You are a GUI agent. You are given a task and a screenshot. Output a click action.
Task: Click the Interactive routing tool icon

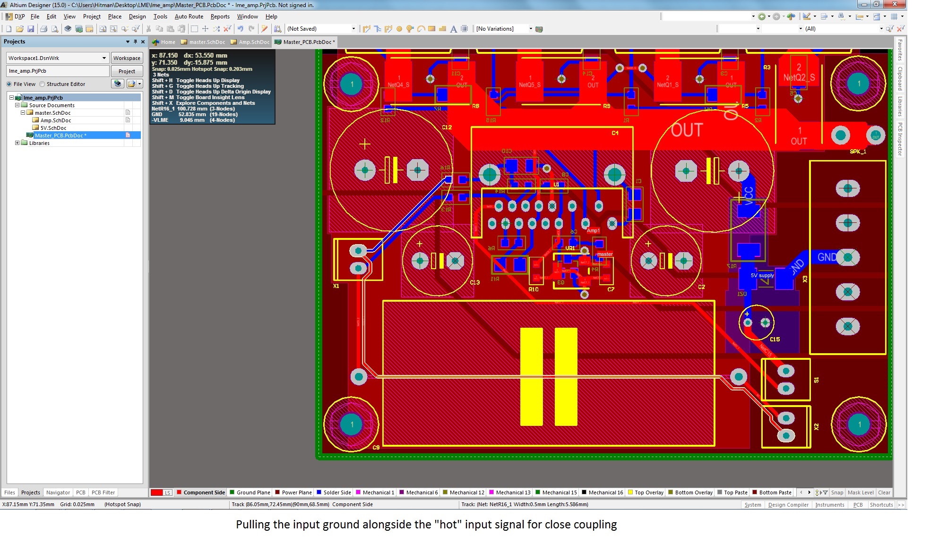click(367, 29)
